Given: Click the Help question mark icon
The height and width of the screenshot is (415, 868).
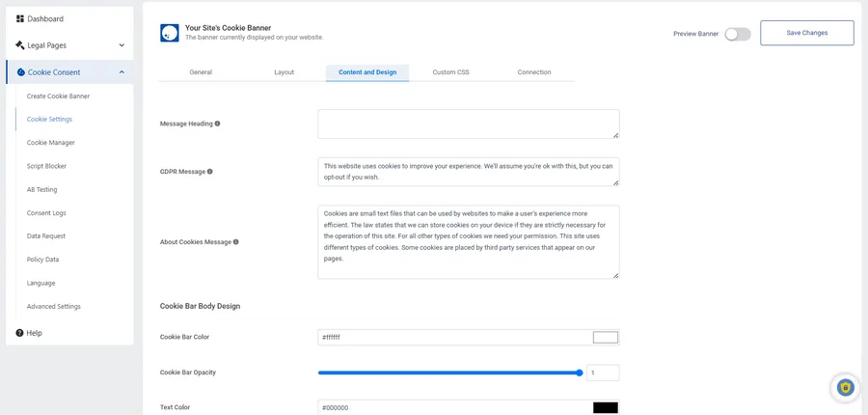Looking at the screenshot, I should pos(20,333).
